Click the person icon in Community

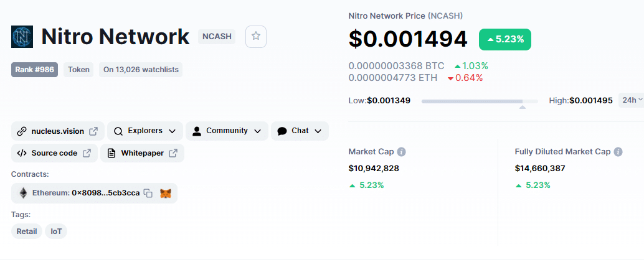197,131
